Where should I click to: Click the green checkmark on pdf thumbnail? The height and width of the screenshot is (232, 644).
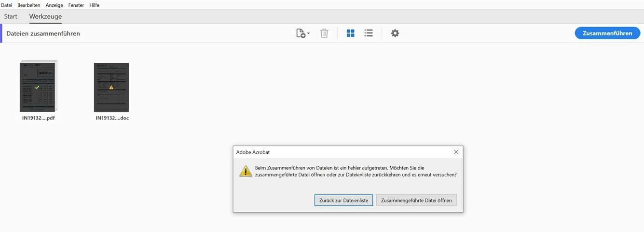pyautogui.click(x=37, y=87)
